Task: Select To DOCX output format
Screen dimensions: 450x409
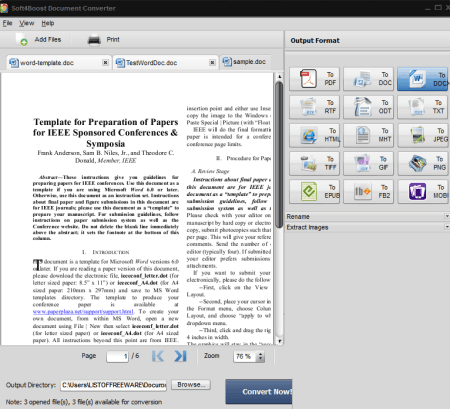Action: (422, 79)
